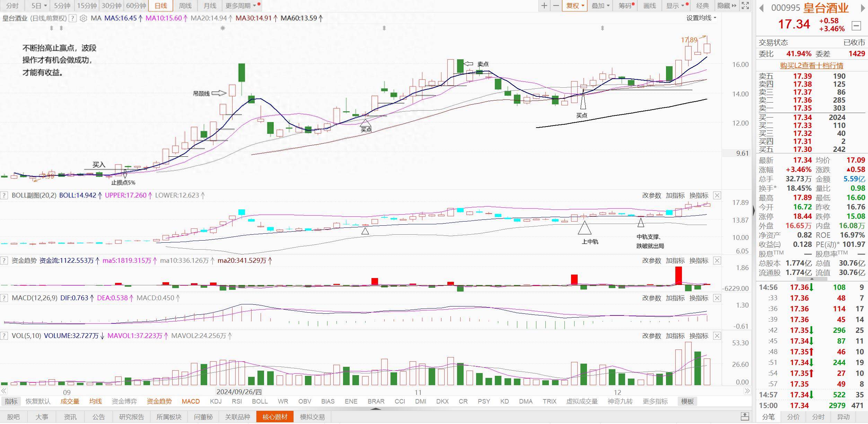Click 加指标 in MACD panel
The width and height of the screenshot is (868, 424).
point(675,298)
